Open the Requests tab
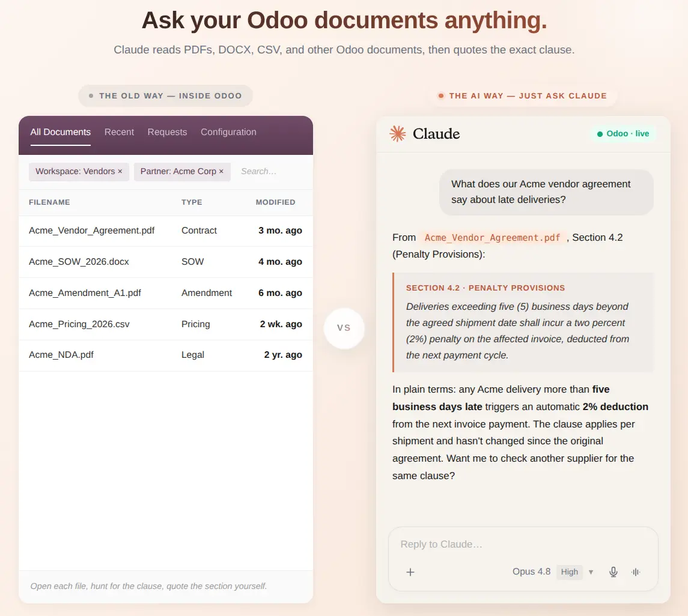The width and height of the screenshot is (688, 616). pyautogui.click(x=167, y=132)
